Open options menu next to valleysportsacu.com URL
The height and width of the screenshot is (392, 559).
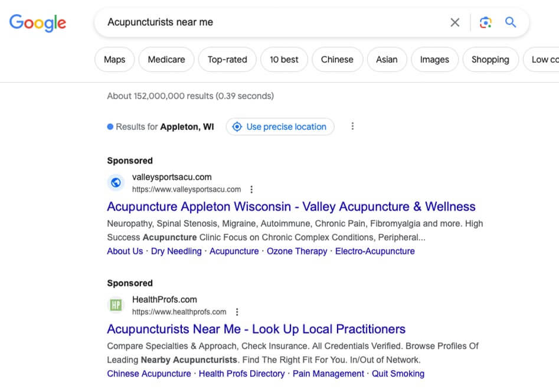click(251, 190)
